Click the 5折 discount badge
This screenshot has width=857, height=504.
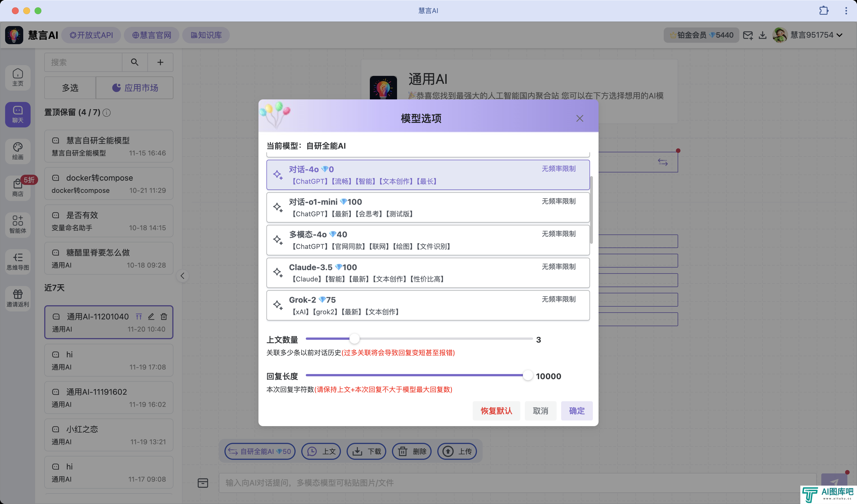tap(29, 180)
